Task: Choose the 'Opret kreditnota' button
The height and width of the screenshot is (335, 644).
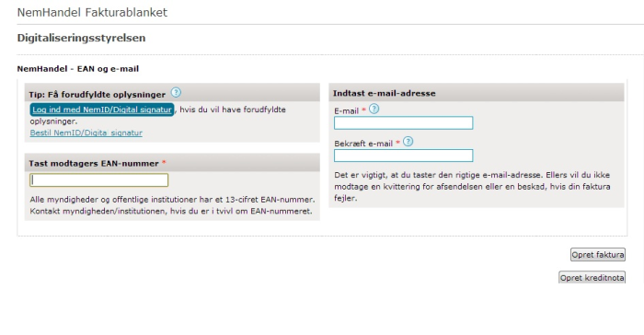Action: pyautogui.click(x=592, y=277)
